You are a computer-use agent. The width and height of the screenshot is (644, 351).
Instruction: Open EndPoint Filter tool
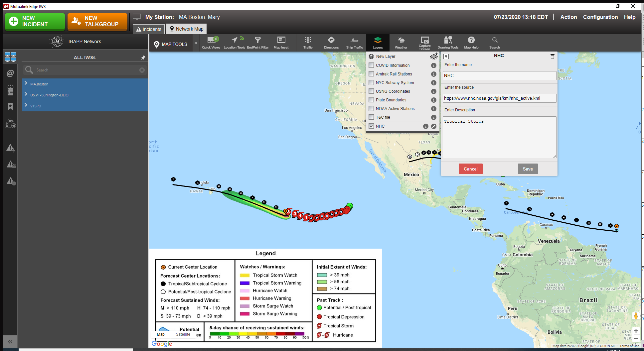click(257, 43)
